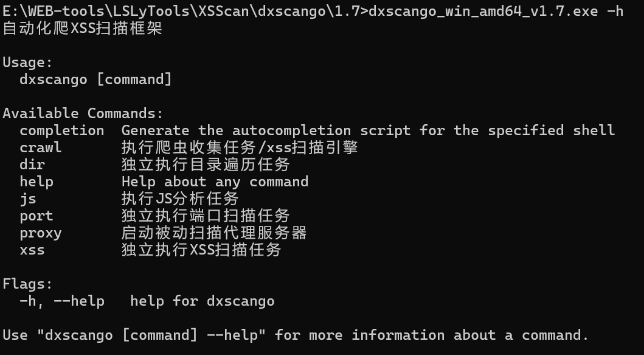The width and height of the screenshot is (644, 355).
Task: Click "dxscango [command]" beneath the Usage heading
Action: pyautogui.click(x=96, y=79)
